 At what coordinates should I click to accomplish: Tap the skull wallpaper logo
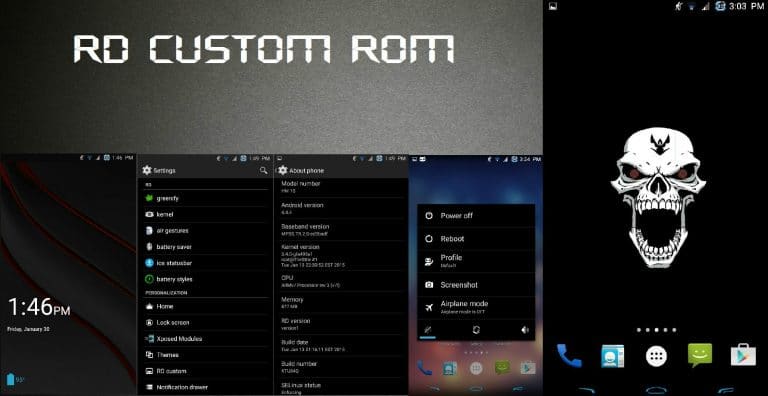(658, 198)
